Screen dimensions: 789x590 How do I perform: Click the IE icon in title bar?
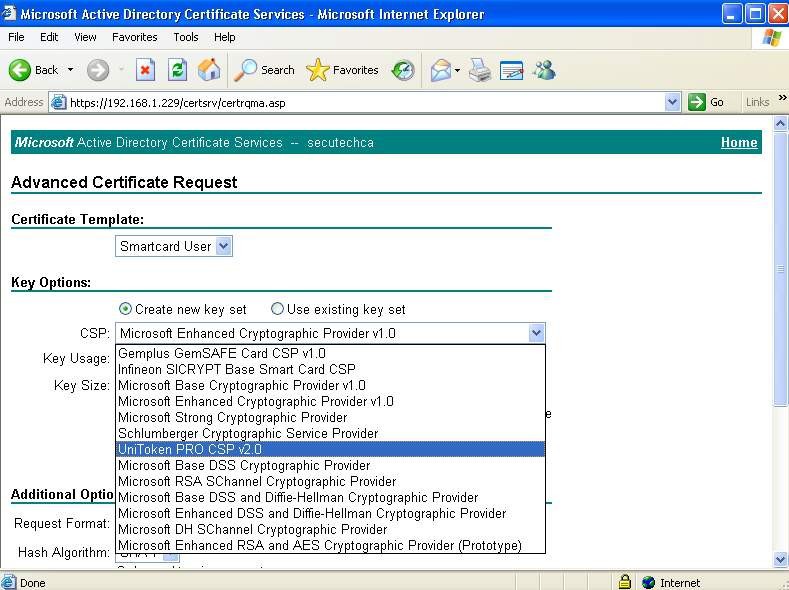click(x=9, y=13)
